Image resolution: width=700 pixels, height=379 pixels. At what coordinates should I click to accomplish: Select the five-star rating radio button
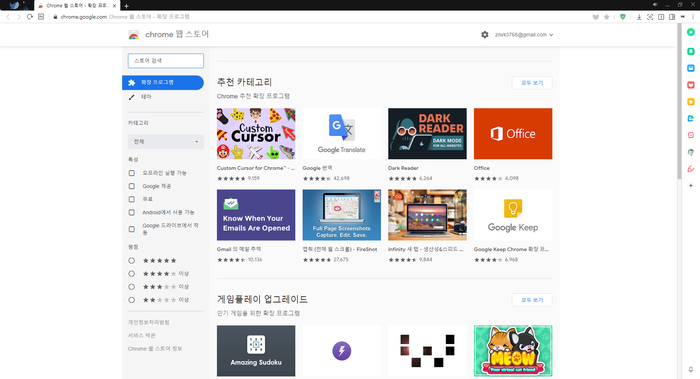[x=132, y=260]
